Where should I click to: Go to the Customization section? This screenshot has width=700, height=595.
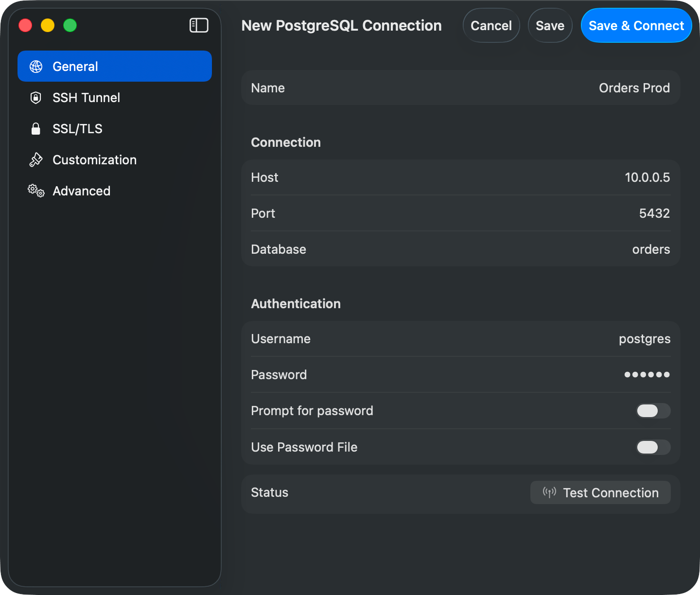[x=115, y=159]
